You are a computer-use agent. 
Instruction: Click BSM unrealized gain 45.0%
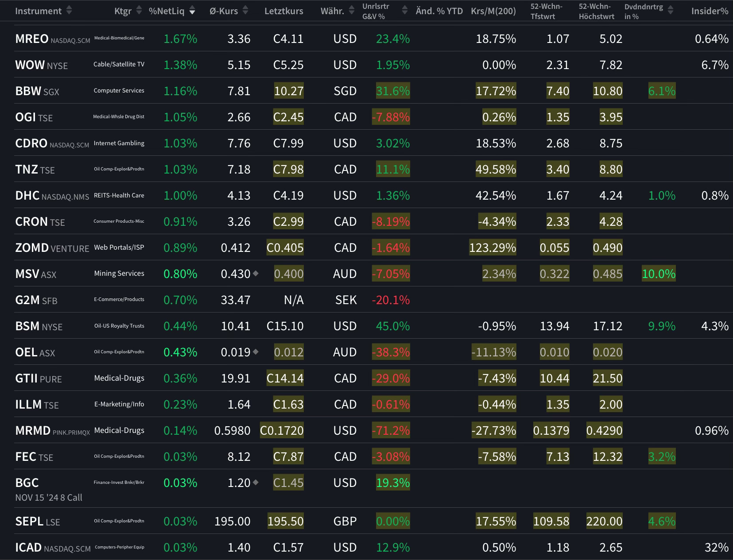point(393,326)
